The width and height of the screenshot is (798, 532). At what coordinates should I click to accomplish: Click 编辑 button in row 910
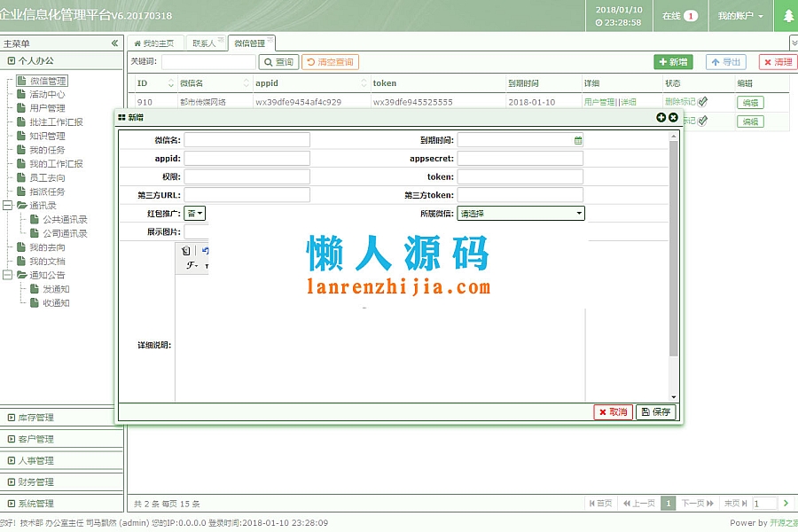point(750,102)
